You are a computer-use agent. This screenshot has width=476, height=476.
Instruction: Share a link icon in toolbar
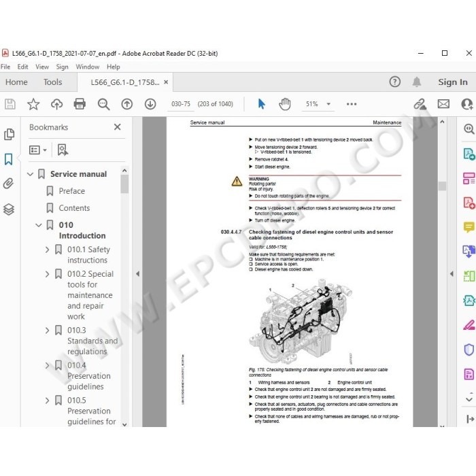coord(420,104)
